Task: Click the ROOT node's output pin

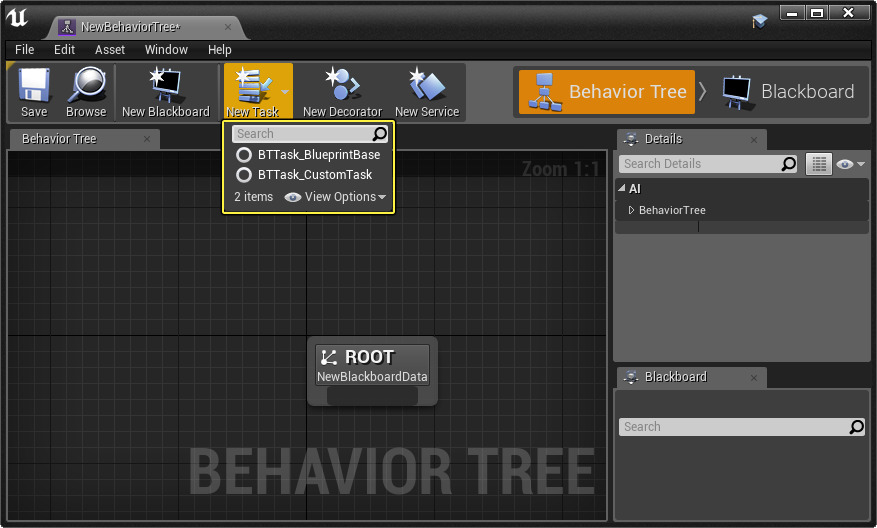Action: point(373,396)
